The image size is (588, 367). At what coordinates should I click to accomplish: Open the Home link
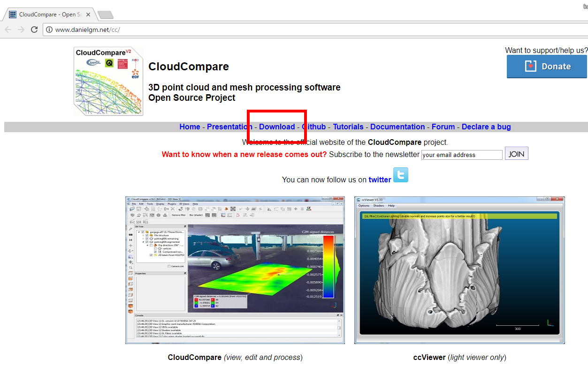pos(190,127)
